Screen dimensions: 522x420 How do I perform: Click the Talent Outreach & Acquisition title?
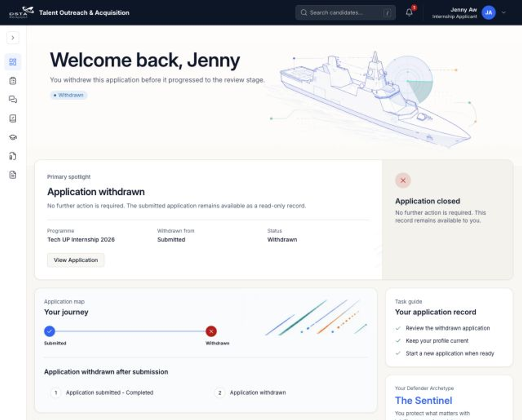[x=84, y=13]
